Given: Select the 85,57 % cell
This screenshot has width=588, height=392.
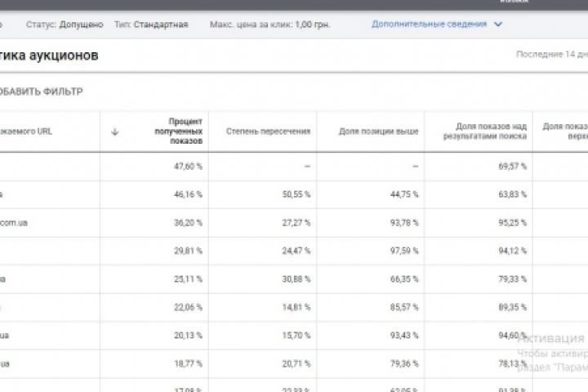Looking at the screenshot, I should (404, 307).
